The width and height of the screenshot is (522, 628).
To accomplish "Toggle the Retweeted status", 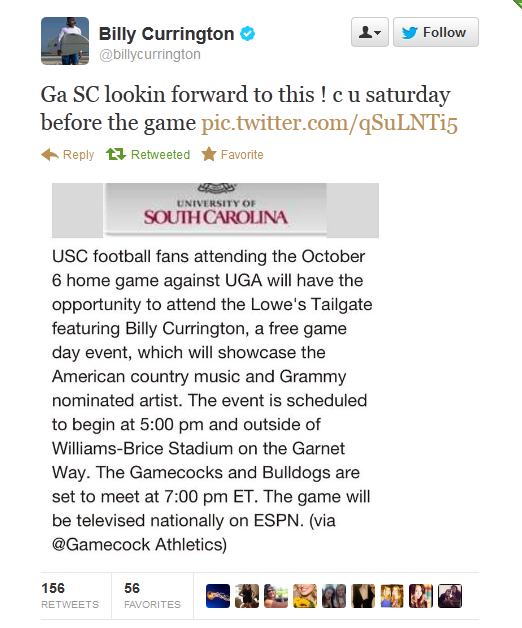I will tap(148, 155).
